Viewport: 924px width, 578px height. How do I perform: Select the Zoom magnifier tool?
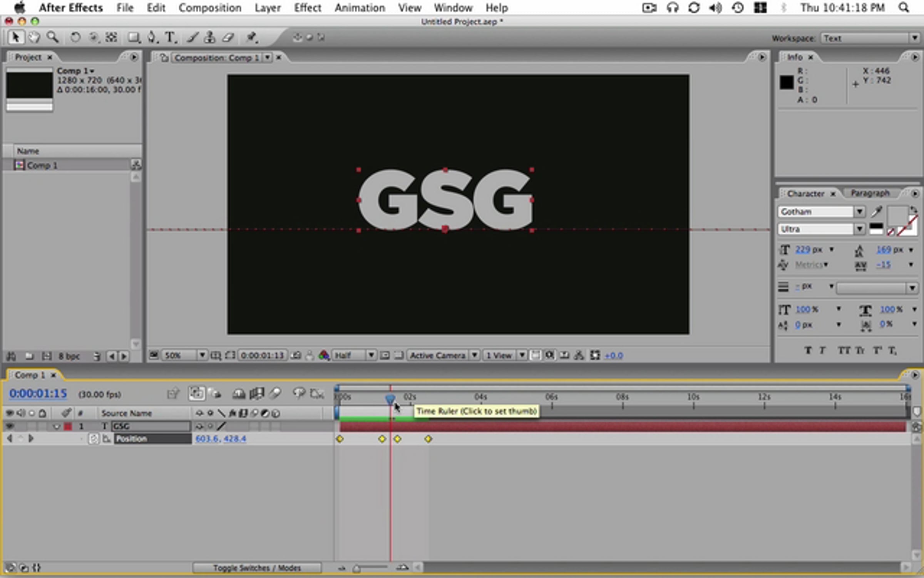[x=53, y=37]
